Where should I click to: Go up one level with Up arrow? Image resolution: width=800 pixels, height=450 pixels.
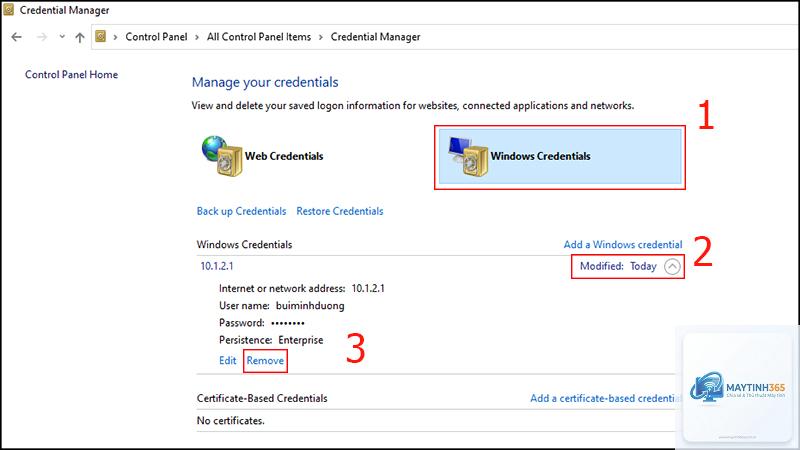coord(80,37)
